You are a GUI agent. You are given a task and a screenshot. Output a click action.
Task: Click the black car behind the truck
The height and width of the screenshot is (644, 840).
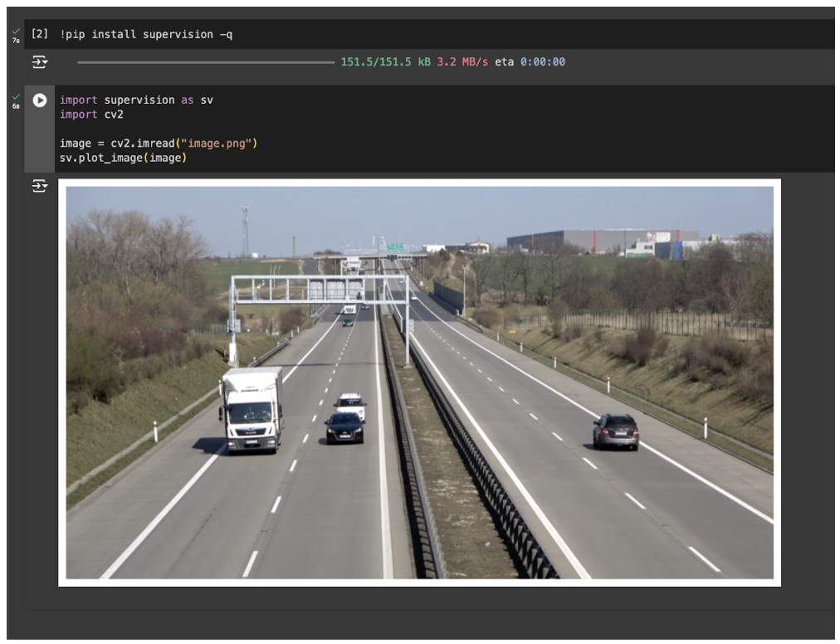[344, 427]
